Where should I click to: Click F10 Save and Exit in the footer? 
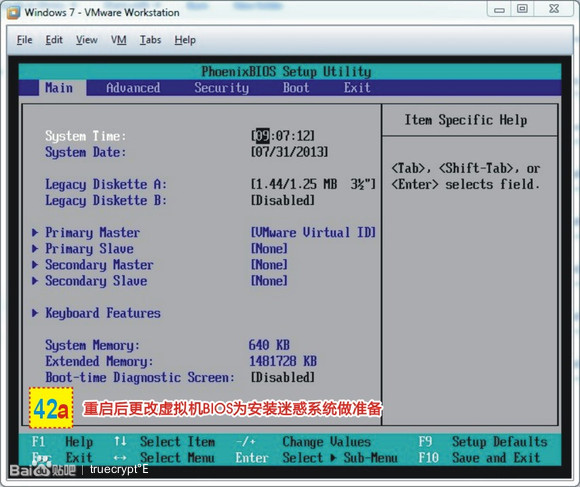[479, 458]
